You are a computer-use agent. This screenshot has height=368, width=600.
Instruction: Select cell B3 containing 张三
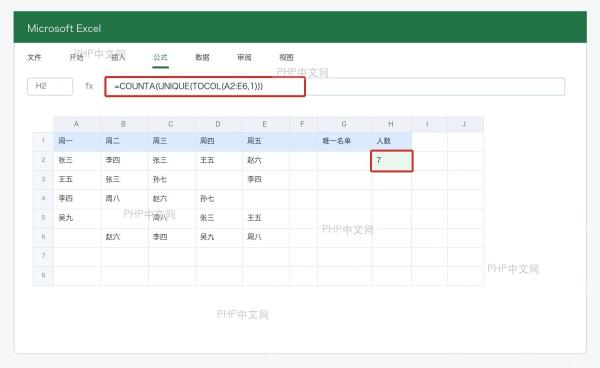point(124,179)
